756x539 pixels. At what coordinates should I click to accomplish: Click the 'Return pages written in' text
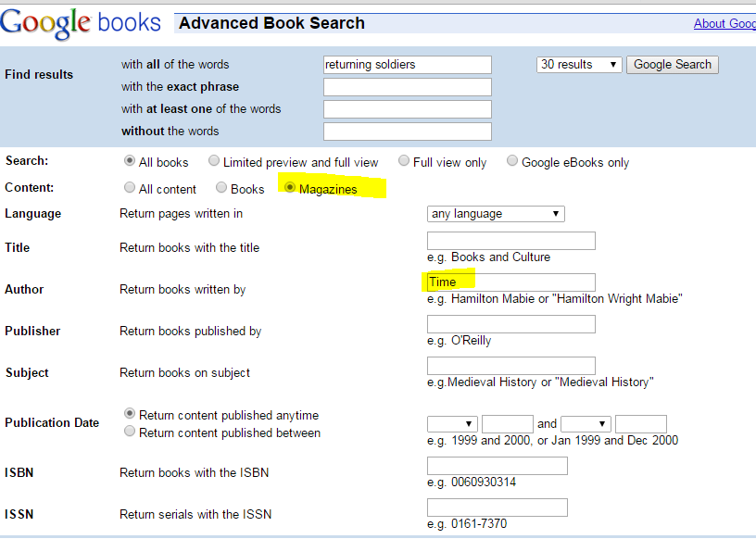(x=181, y=214)
